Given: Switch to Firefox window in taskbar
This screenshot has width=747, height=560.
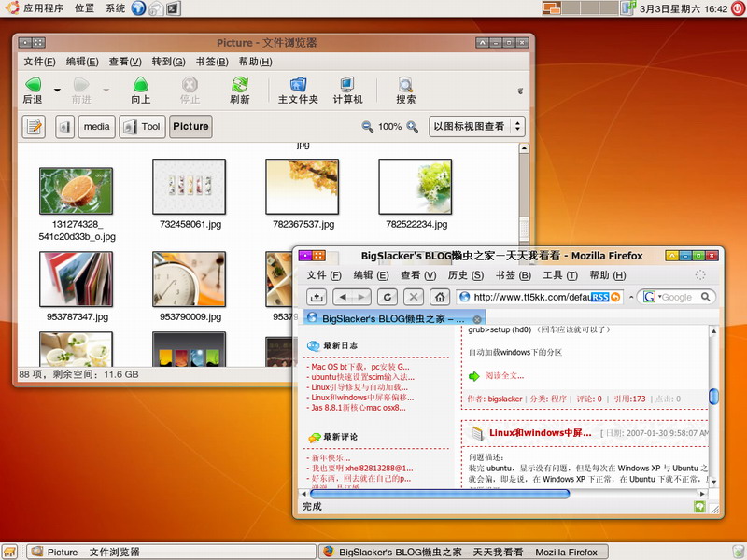Looking at the screenshot, I should point(463,552).
